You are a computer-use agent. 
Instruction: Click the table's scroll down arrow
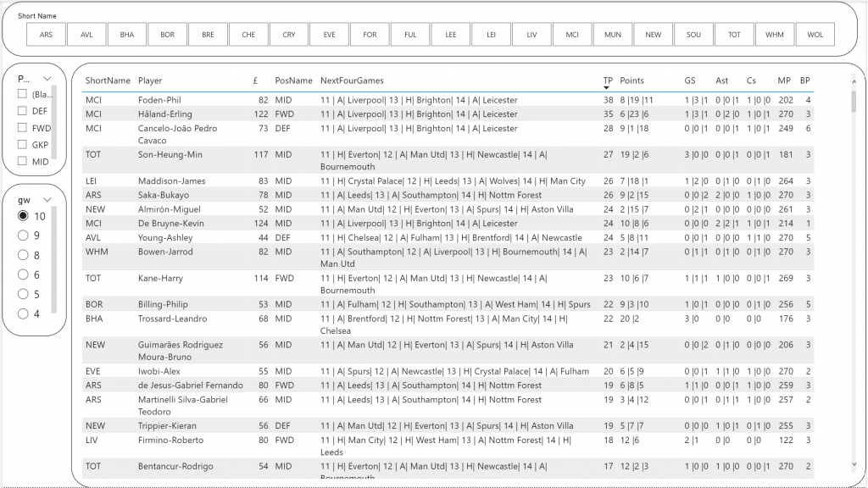tap(854, 463)
